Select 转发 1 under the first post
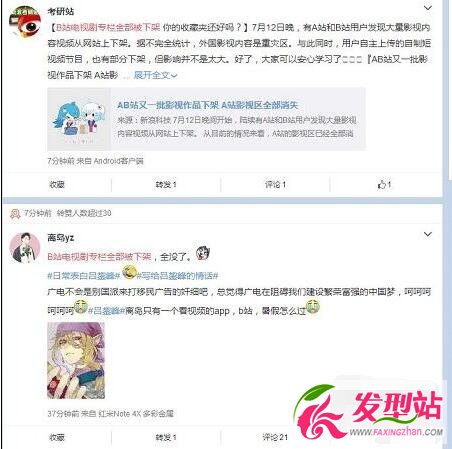This screenshot has width=452, height=449. click(166, 184)
